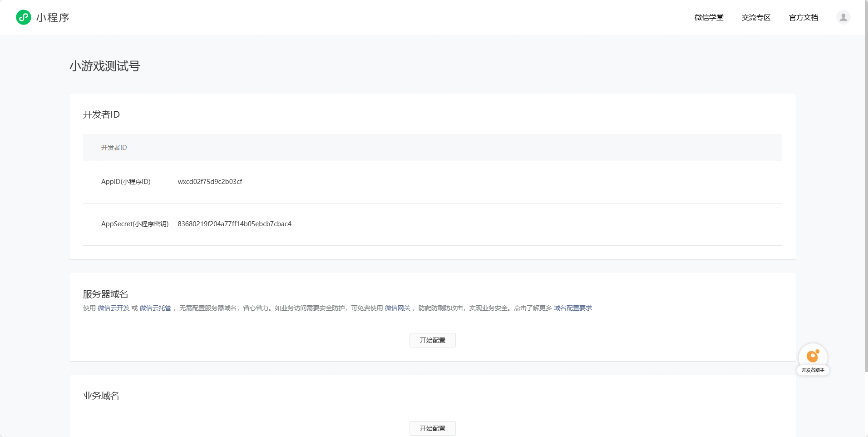Open 微信学堂 in the top navigation
The image size is (868, 437).
(709, 17)
